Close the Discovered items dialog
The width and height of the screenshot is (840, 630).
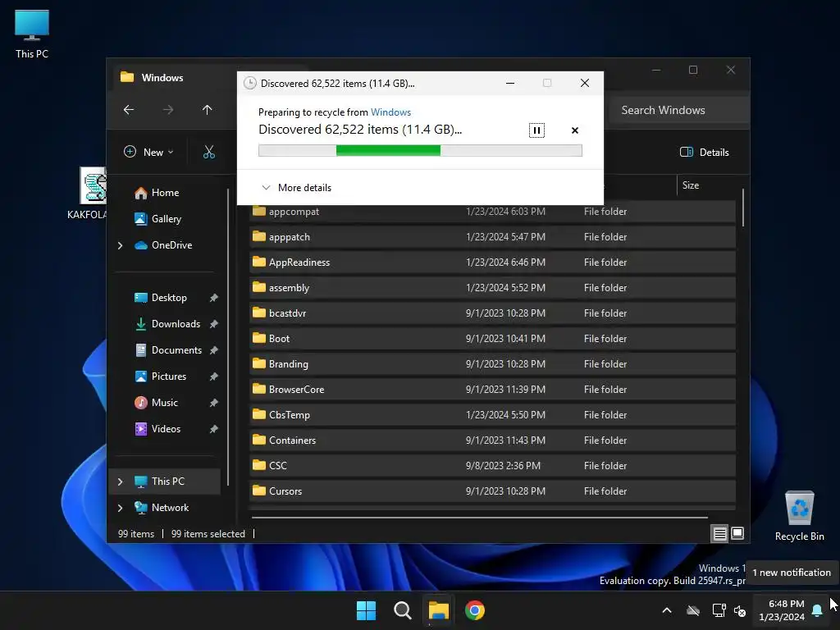[584, 83]
